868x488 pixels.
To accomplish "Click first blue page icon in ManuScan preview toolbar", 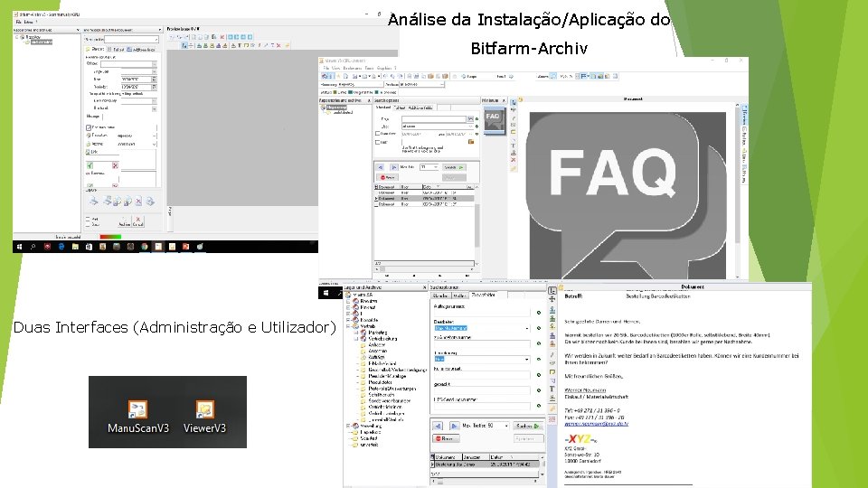I will pyautogui.click(x=231, y=36).
